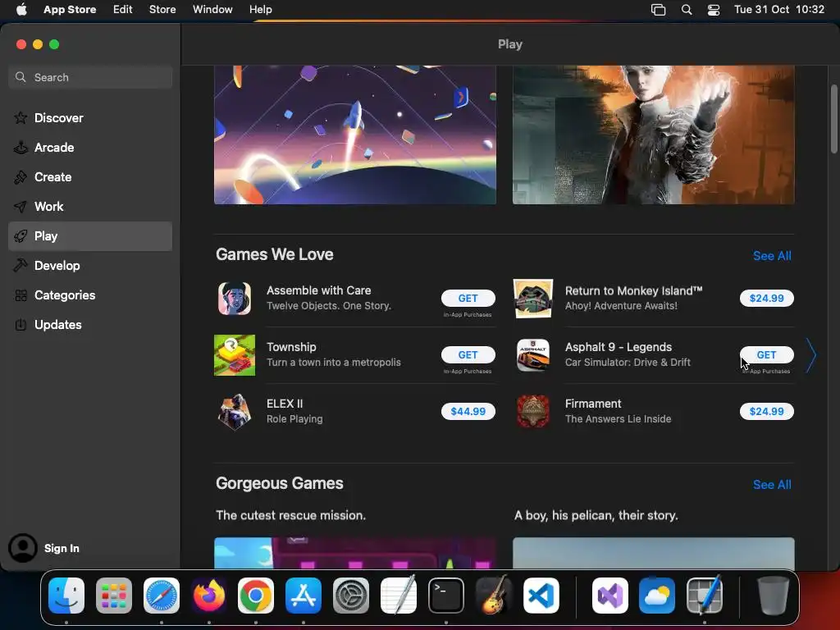840x630 pixels.
Task: Advance Games We Love with right chevron
Action: click(x=811, y=355)
